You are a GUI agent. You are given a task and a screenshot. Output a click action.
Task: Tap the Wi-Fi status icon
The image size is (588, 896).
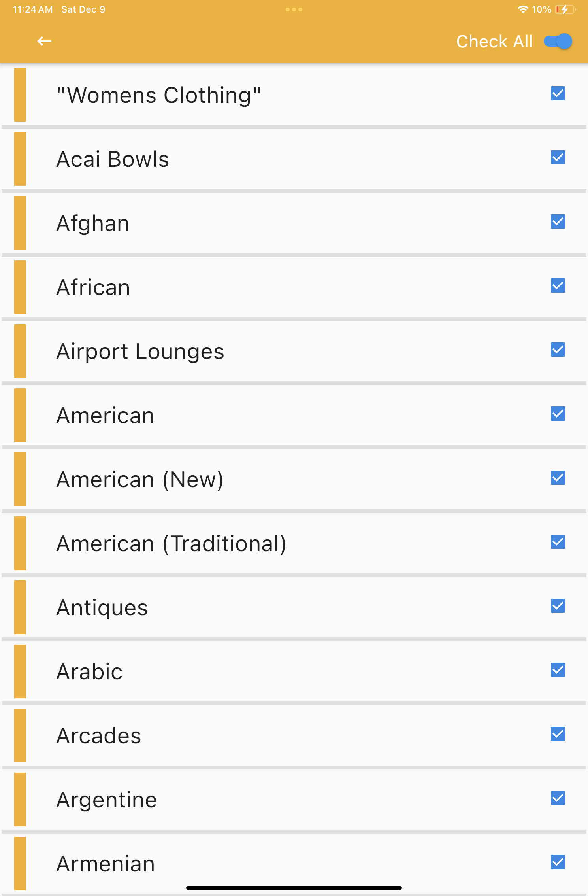[x=523, y=9]
